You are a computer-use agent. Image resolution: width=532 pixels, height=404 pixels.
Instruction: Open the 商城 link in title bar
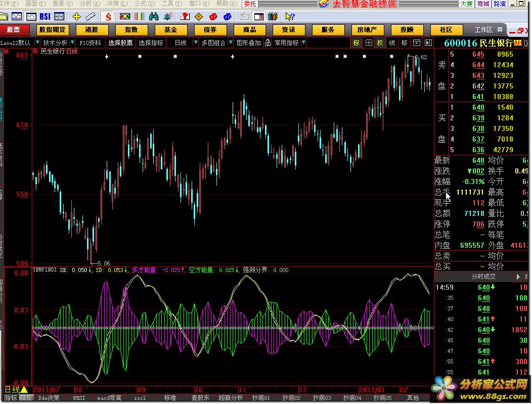point(483,4)
